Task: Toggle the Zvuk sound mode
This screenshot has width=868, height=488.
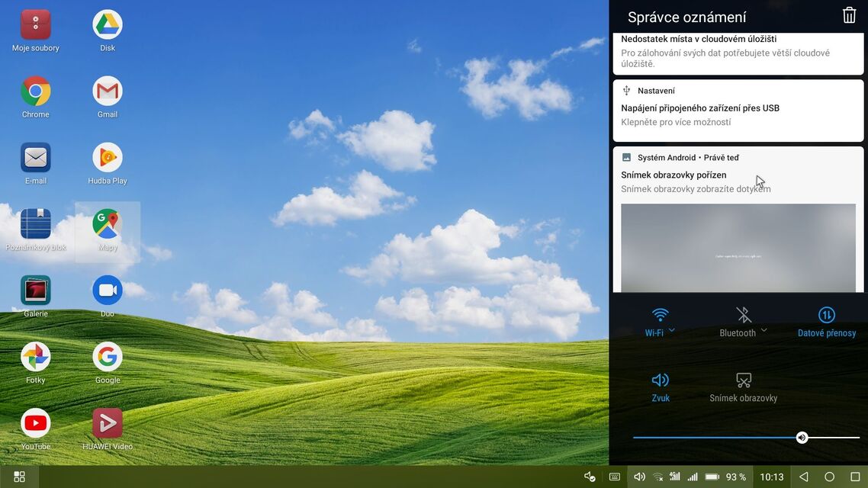Action: [x=660, y=380]
